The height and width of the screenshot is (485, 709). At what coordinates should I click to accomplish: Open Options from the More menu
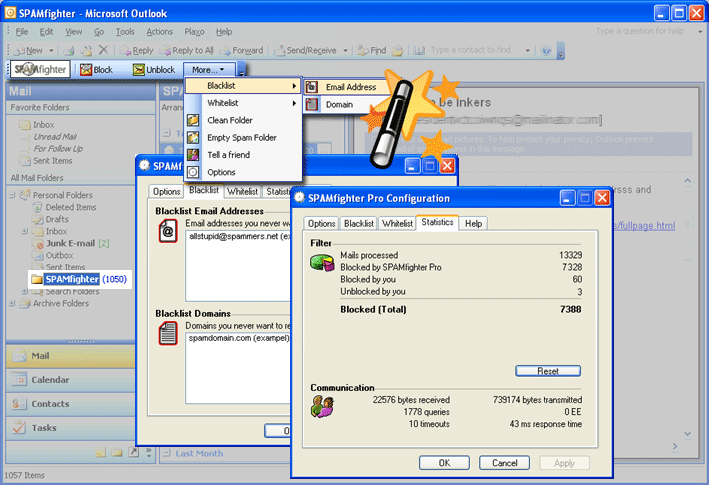pyautogui.click(x=243, y=172)
